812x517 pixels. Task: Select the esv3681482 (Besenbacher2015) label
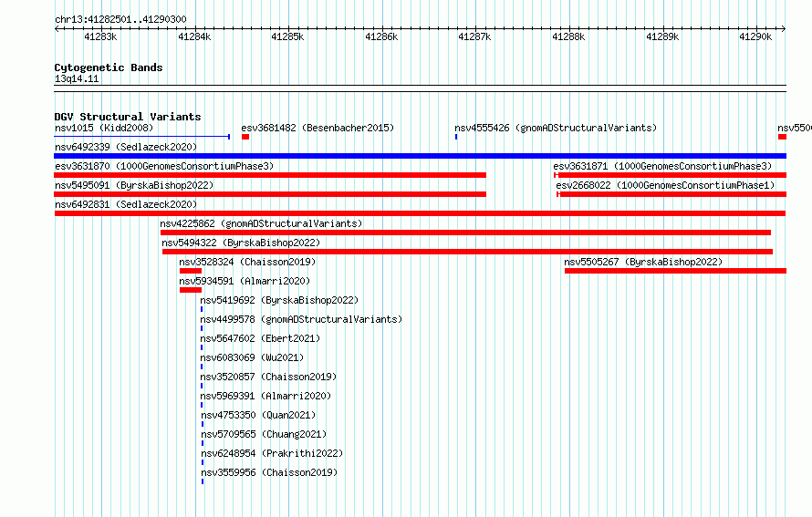pos(318,128)
